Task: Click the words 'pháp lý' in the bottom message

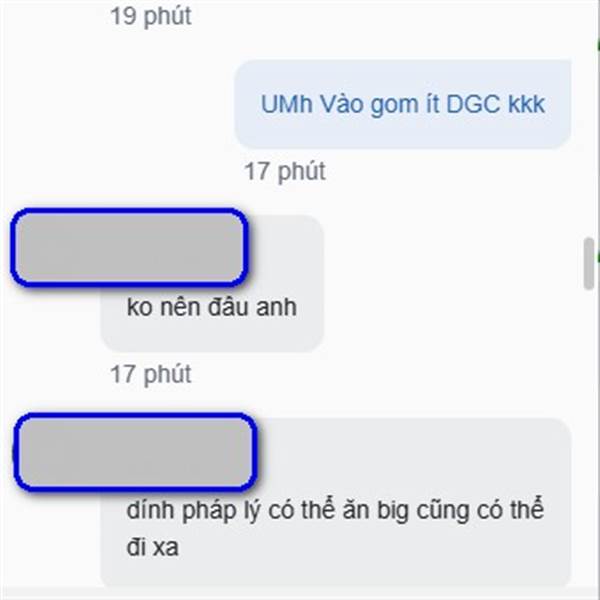Action: point(221,512)
